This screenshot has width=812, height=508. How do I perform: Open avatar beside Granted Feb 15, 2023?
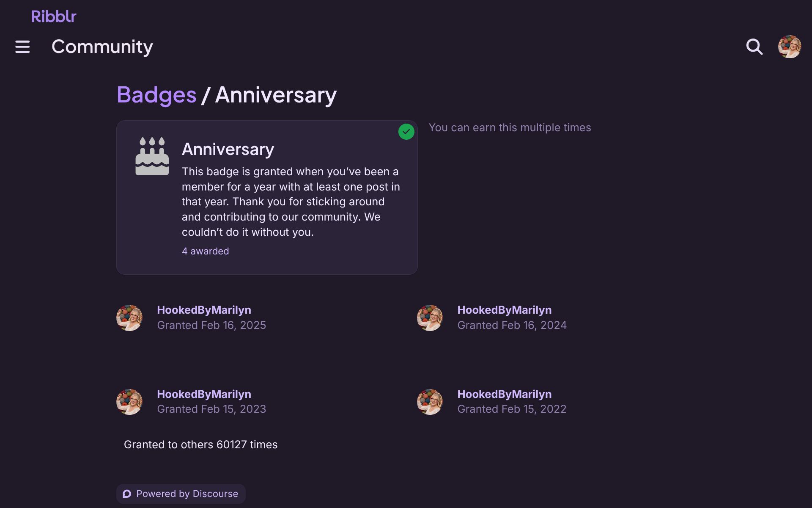pos(129,402)
